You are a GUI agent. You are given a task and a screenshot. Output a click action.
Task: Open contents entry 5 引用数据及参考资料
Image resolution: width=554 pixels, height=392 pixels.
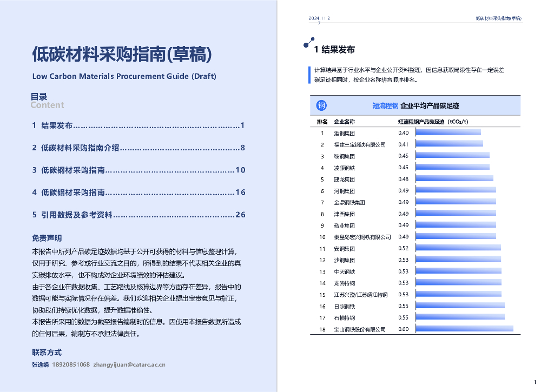(138, 215)
